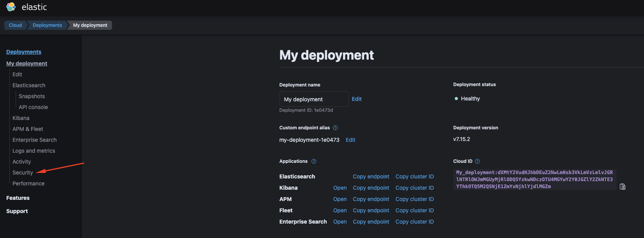This screenshot has height=238, width=644.
Task: Open Elasticsearch sidebar item
Action: coord(29,85)
